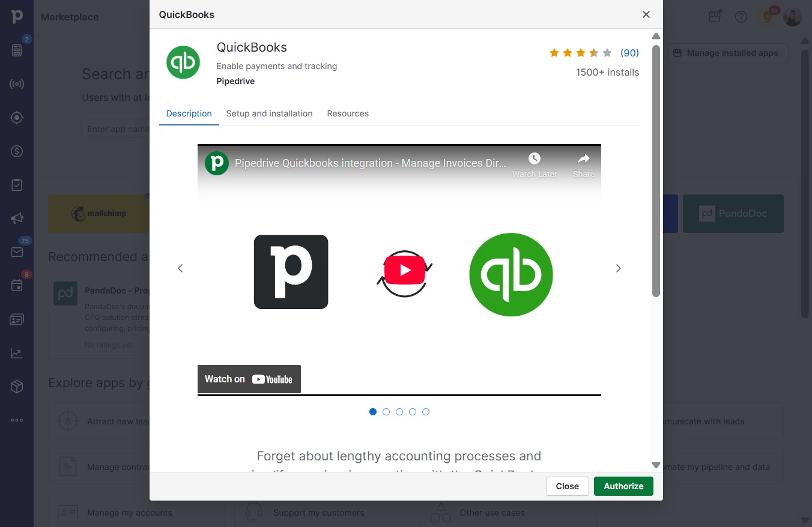Click the video Share arrow icon
The width and height of the screenshot is (812, 527).
[x=583, y=158]
